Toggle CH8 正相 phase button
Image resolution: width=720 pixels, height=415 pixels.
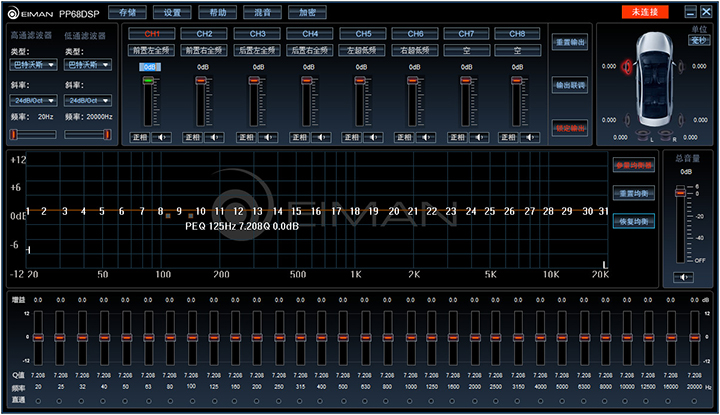508,137
